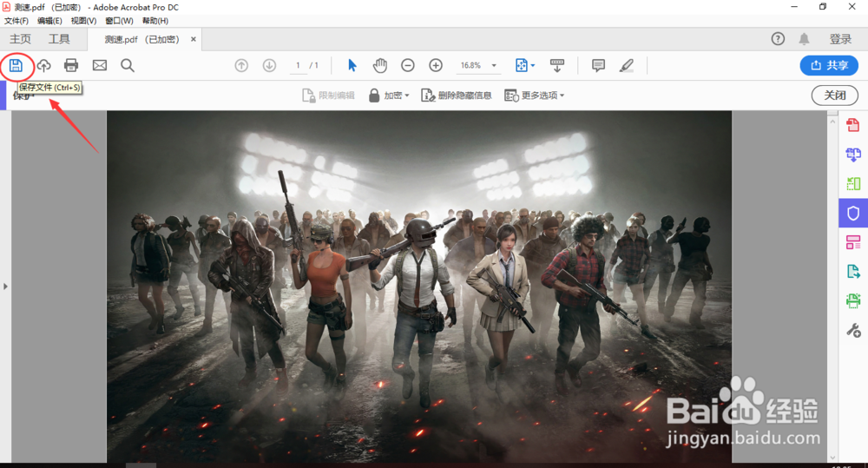Add a comment note icon
This screenshot has height=468, width=868.
point(598,65)
